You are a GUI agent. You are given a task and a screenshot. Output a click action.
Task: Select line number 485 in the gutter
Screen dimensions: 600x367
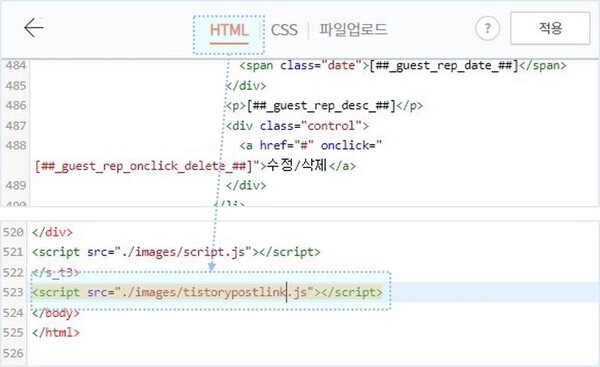[x=16, y=86]
